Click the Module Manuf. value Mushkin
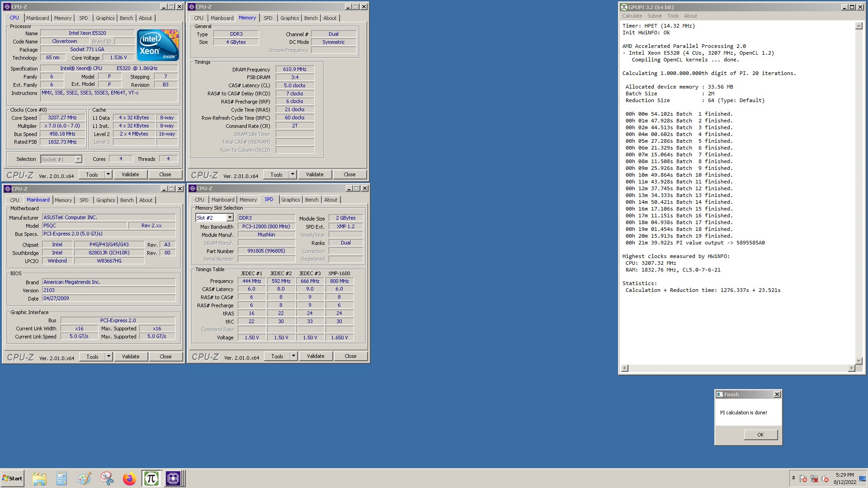 (266, 235)
